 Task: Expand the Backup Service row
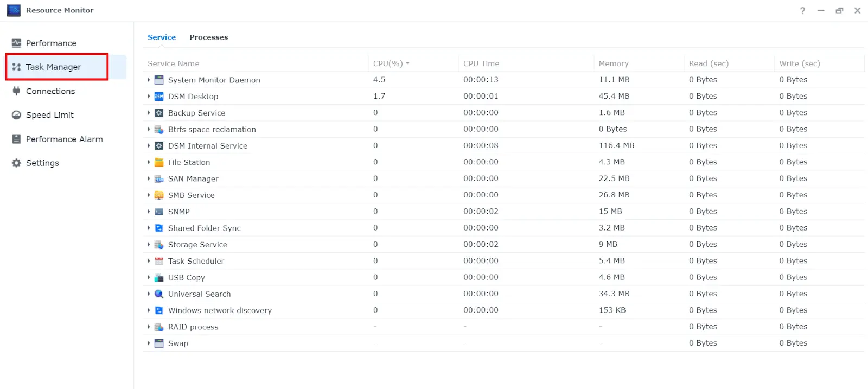149,113
